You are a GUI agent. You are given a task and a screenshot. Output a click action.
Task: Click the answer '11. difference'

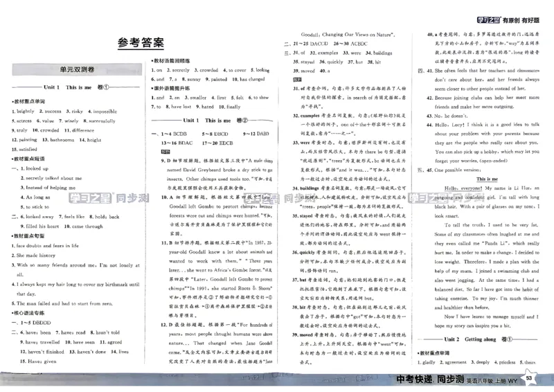(79, 130)
